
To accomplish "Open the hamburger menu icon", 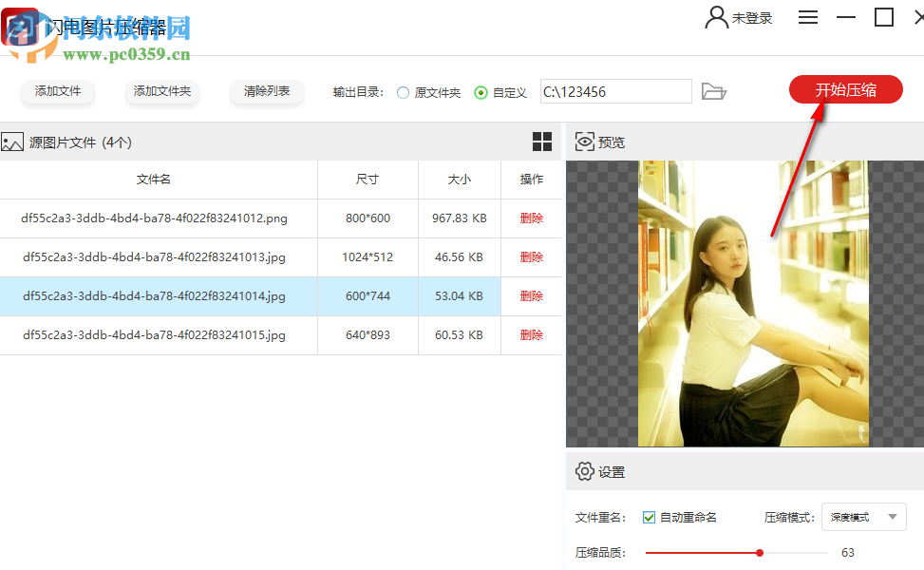I will coord(808,18).
